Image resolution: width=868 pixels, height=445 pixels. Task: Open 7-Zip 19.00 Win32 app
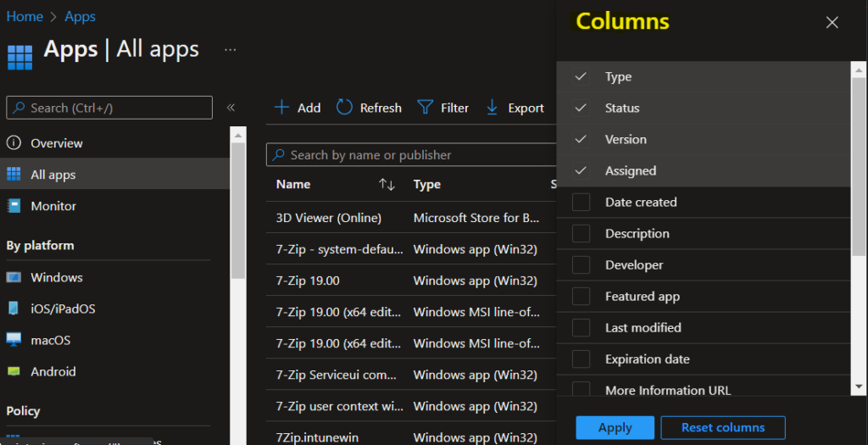308,281
